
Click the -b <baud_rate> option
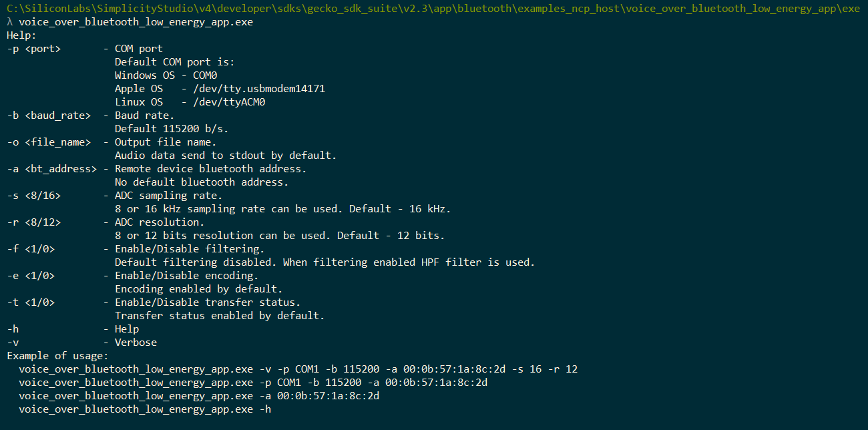click(x=49, y=116)
